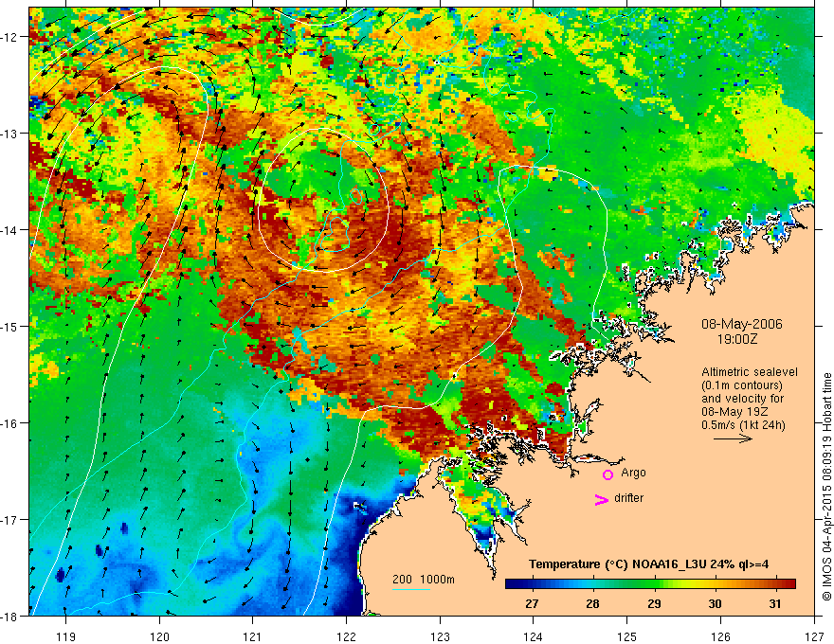The image size is (834, 644).
Task: Click the '-16' latitude axis label
Action: (x=9, y=423)
